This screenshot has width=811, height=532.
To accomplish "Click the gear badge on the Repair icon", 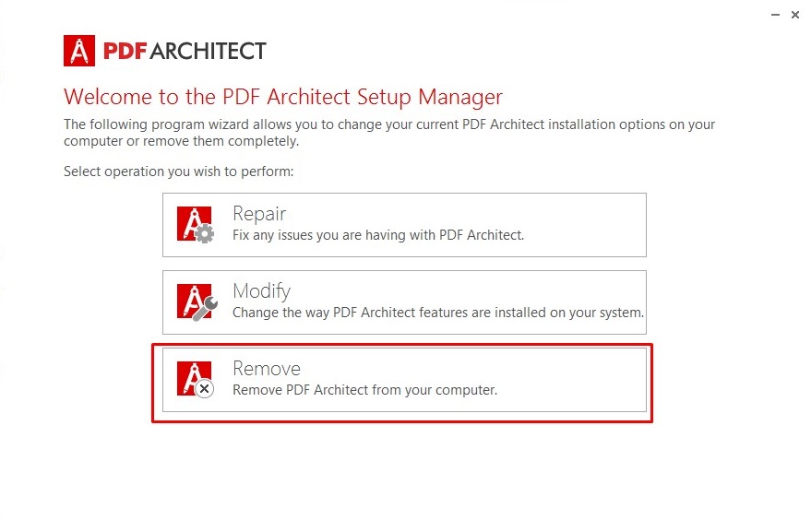I will click(x=205, y=233).
